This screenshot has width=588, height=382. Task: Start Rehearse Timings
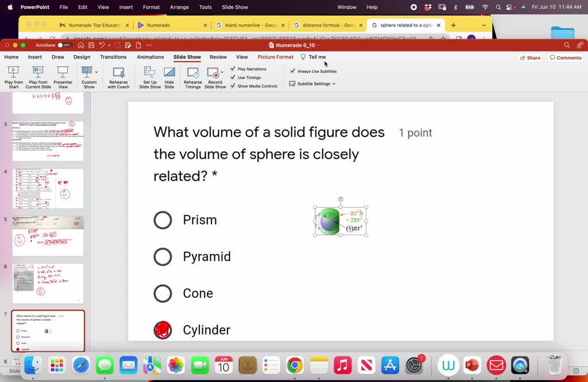(192, 76)
